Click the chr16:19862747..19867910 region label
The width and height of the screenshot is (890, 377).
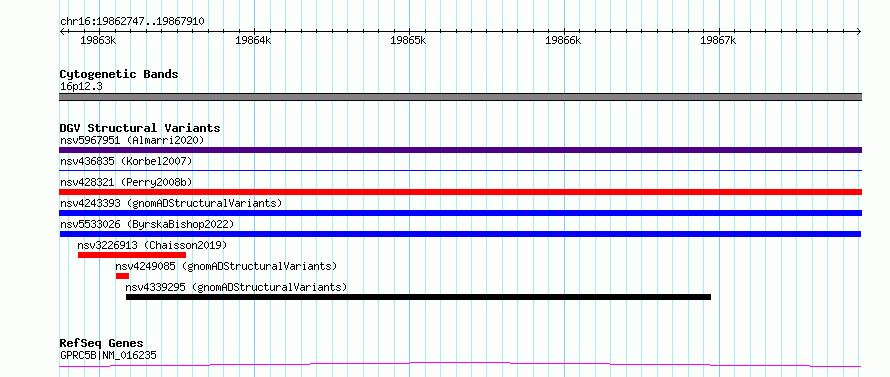(132, 22)
